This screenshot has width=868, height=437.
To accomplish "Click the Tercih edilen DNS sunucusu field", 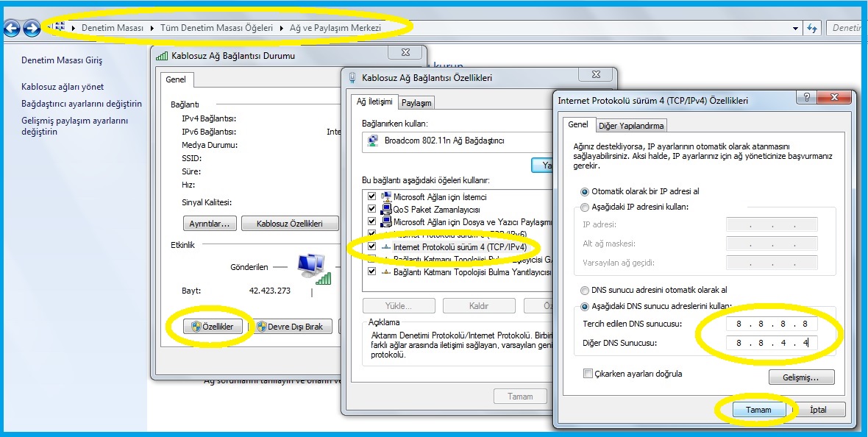I will (771, 324).
